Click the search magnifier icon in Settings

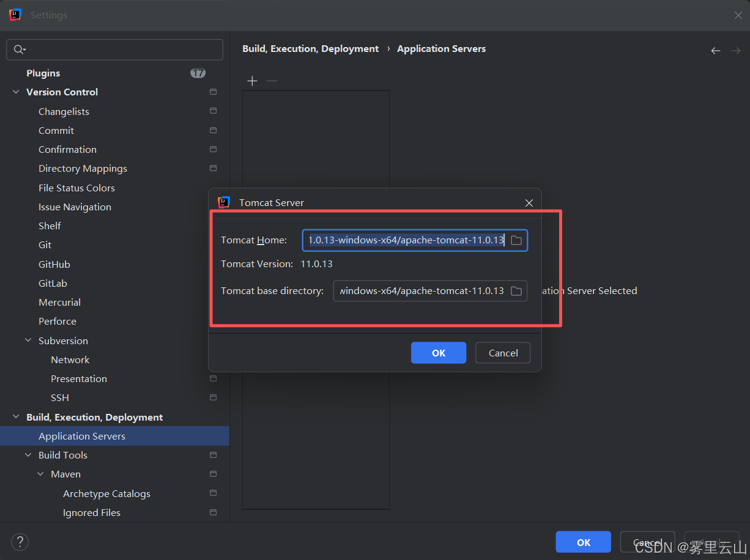click(20, 50)
